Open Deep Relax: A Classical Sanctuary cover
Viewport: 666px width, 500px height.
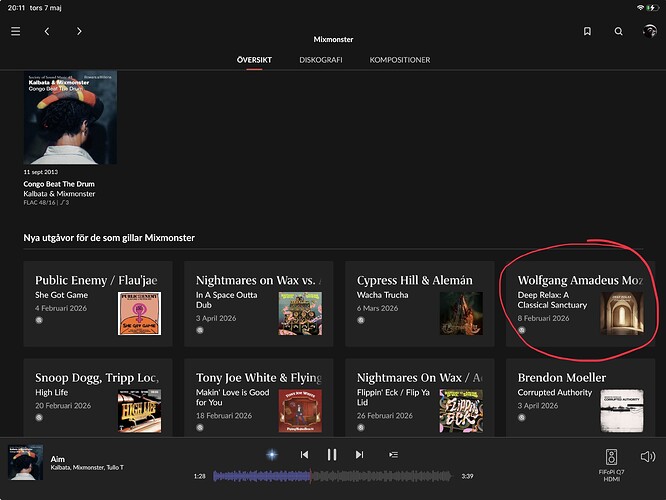622,314
